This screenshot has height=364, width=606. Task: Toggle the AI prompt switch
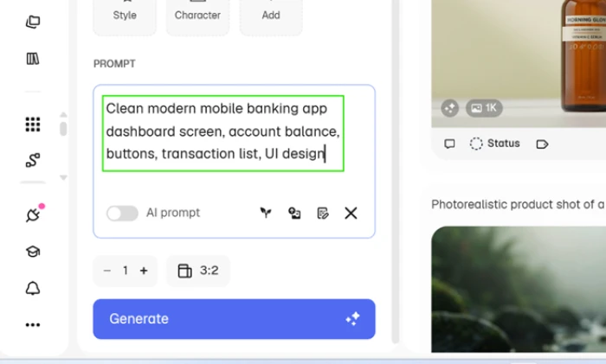[x=123, y=213]
